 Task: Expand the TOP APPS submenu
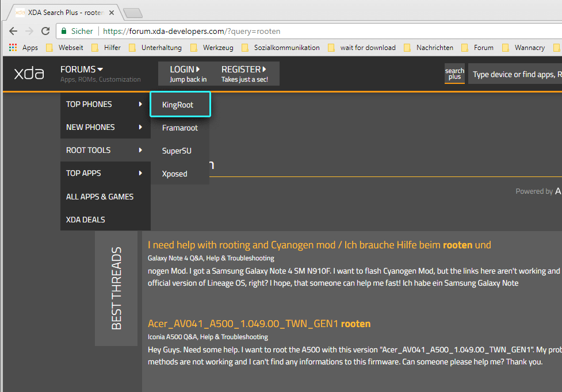coord(105,173)
